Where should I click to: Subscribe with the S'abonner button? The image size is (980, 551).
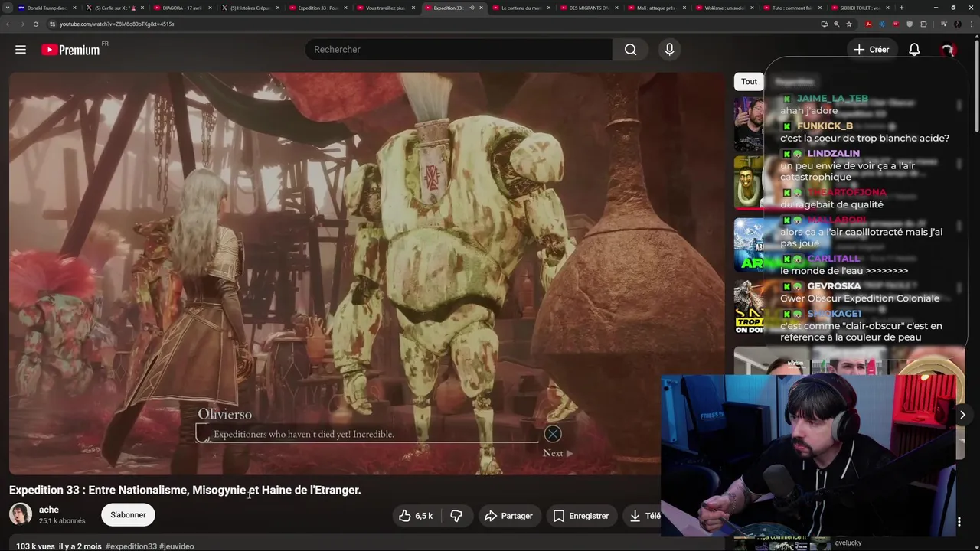coord(128,515)
